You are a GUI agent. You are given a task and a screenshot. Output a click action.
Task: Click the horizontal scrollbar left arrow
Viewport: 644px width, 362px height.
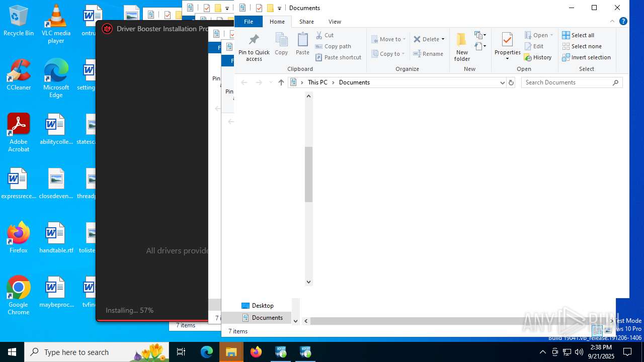307,321
